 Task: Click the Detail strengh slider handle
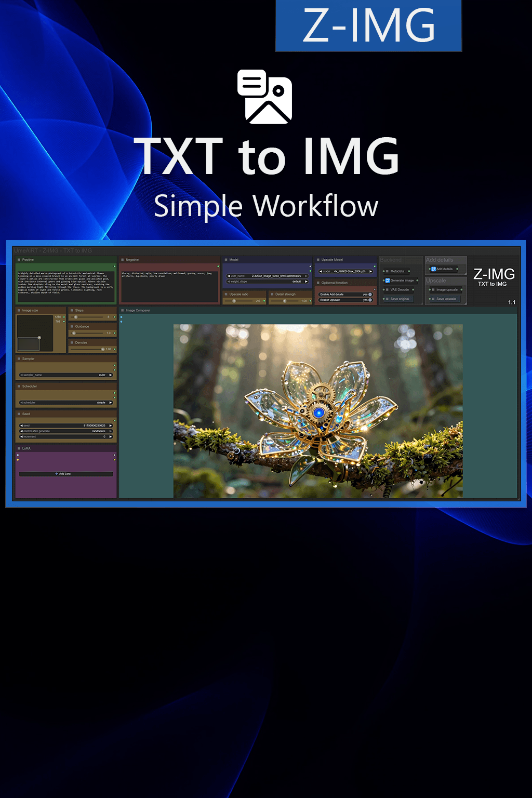[x=285, y=301]
